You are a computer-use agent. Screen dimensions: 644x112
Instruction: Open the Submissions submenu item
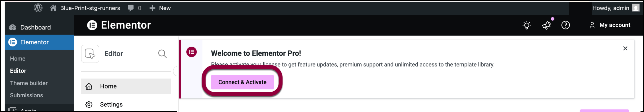[26, 95]
